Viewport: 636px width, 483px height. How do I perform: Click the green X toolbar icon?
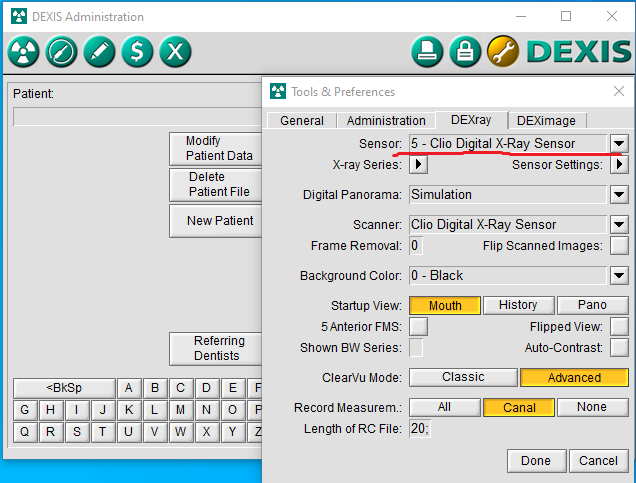[x=175, y=52]
